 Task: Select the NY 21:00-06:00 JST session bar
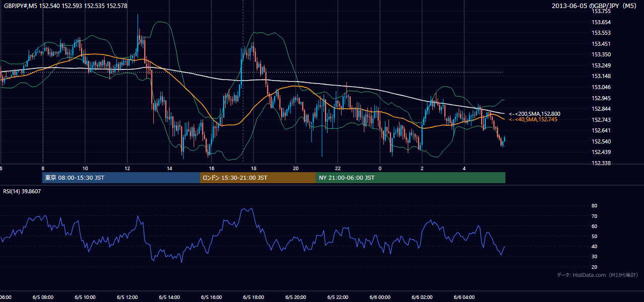[x=411, y=178]
